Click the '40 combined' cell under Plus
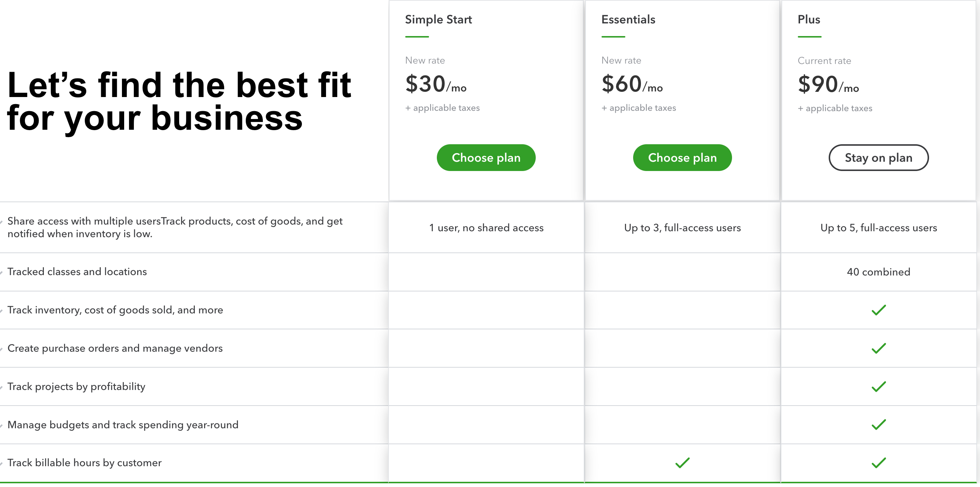 tap(879, 272)
